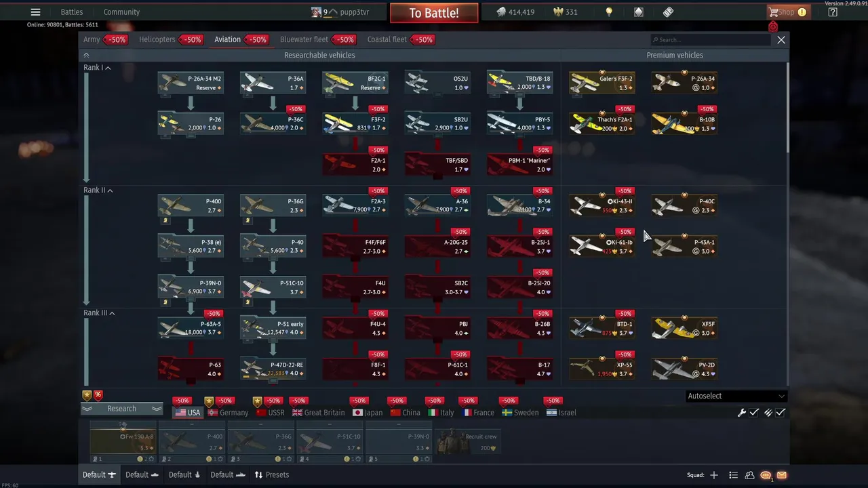Open the Community menu
868x488 pixels.
[x=121, y=12]
